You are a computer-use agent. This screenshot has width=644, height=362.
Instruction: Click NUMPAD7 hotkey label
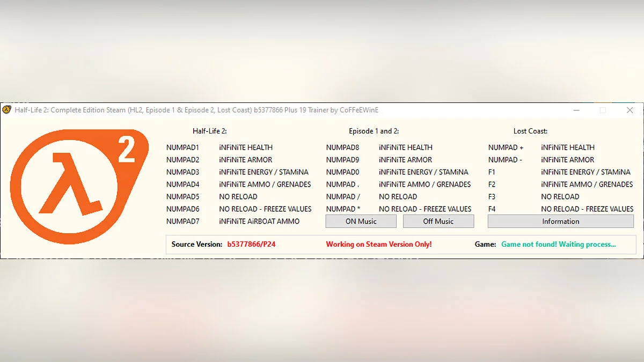pyautogui.click(x=183, y=221)
